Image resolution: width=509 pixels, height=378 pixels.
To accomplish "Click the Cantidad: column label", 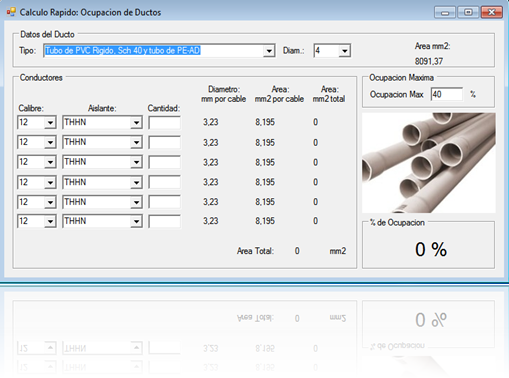I will coord(164,108).
